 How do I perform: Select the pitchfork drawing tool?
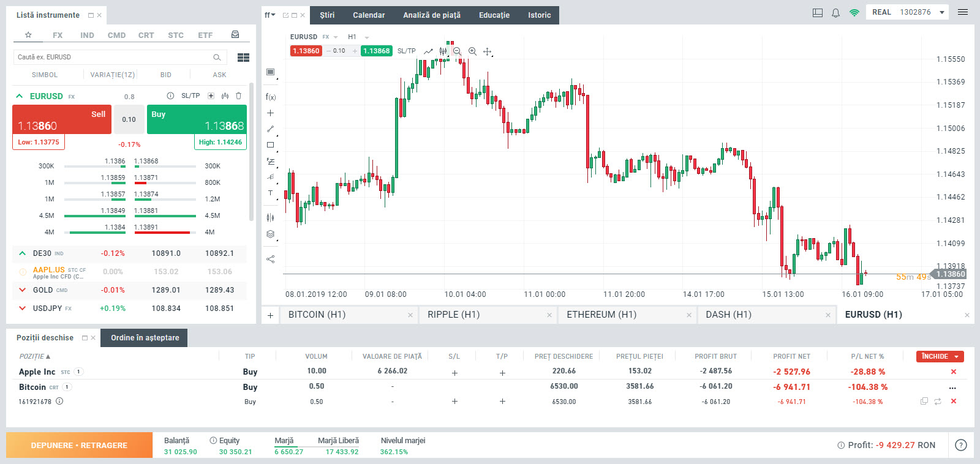pyautogui.click(x=270, y=177)
